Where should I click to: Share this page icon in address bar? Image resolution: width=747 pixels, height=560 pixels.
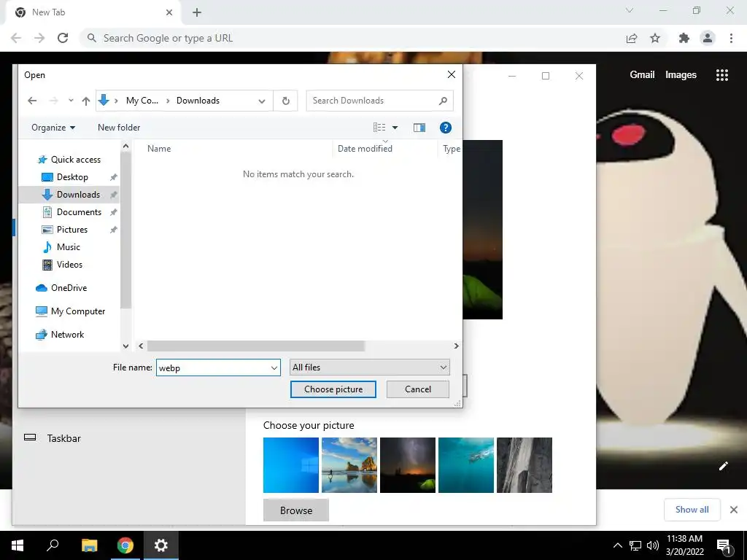point(632,38)
